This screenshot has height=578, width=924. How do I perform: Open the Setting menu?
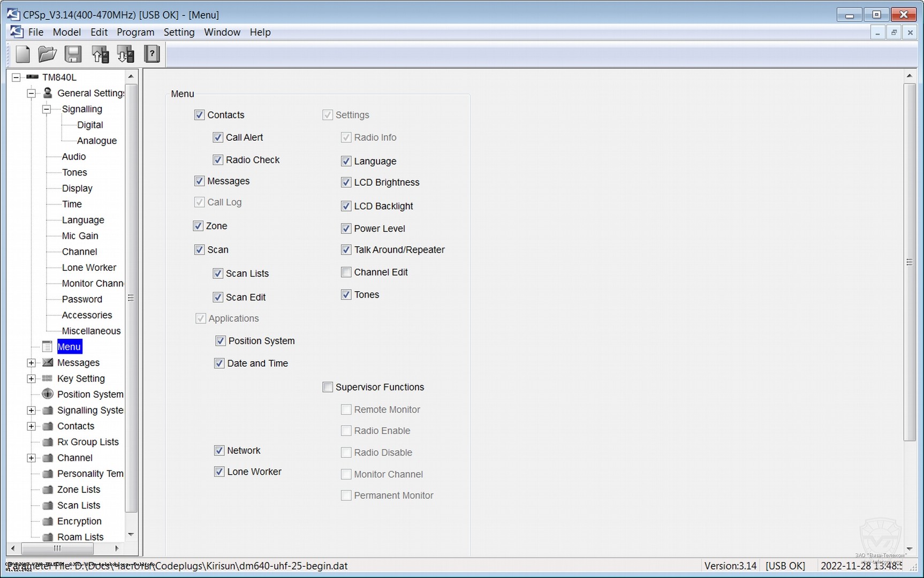(179, 32)
